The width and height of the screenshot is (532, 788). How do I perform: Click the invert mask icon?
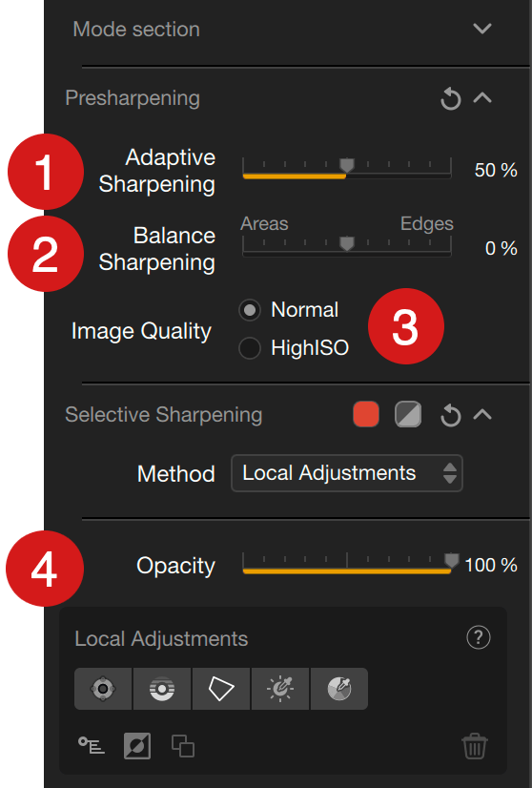[137, 745]
